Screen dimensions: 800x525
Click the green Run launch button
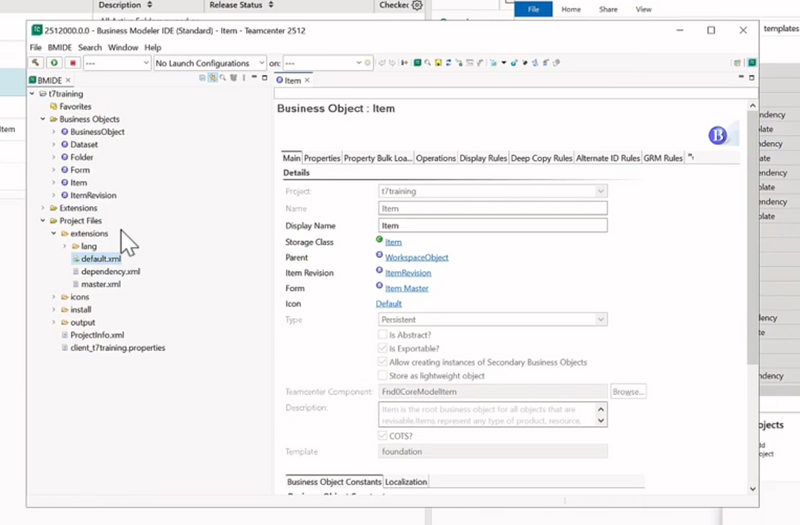[x=54, y=63]
